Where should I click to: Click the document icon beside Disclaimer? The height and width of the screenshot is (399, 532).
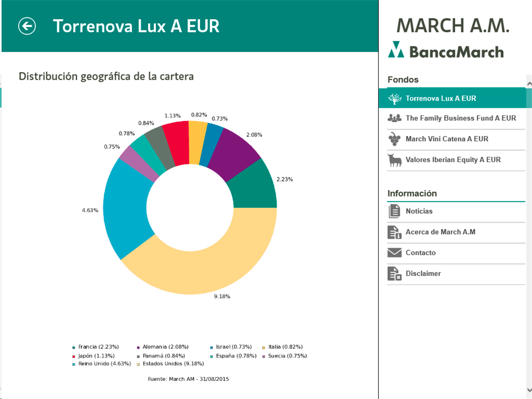395,273
